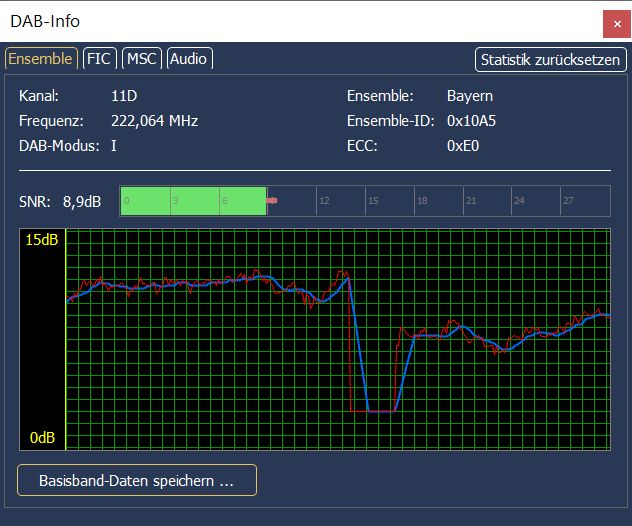Select the channel value 11D

(125, 97)
